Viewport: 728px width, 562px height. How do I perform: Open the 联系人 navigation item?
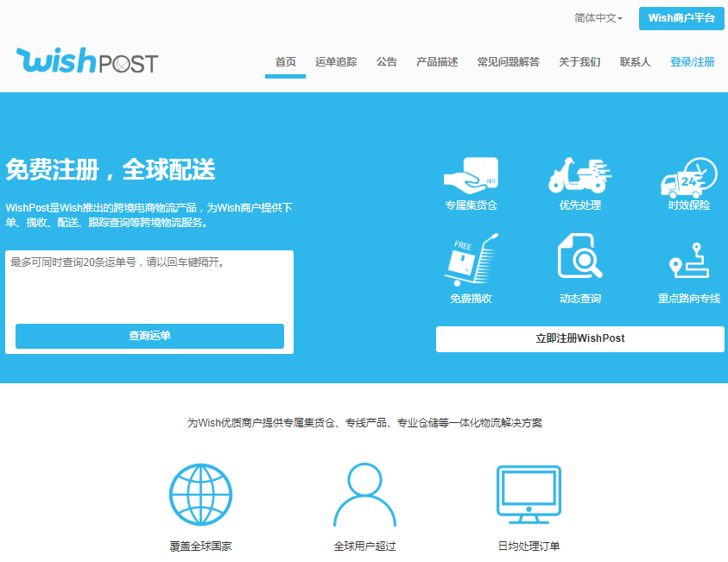point(635,62)
